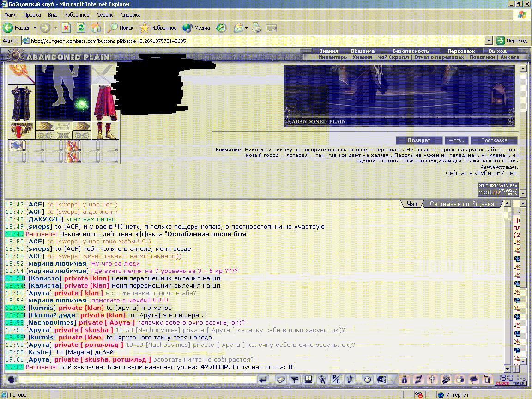The height and width of the screenshot is (399, 532).
Task: Clear chat with the eraser icon
Action: tap(281, 379)
